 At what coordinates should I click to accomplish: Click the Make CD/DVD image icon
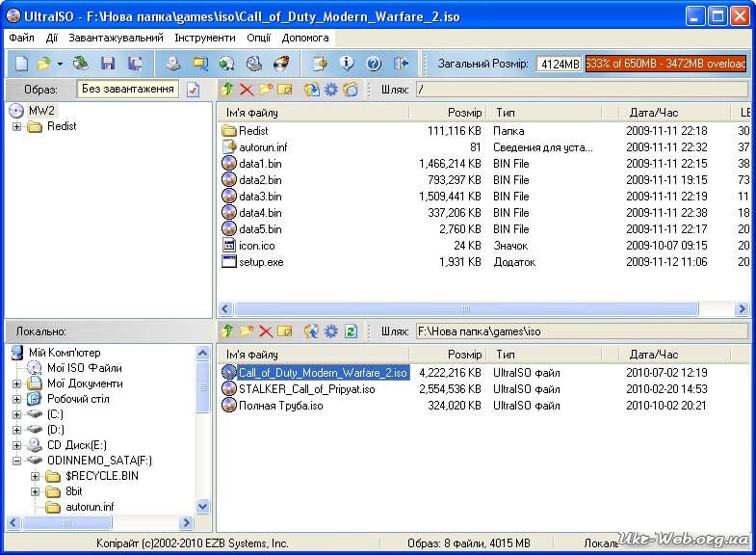click(x=173, y=64)
